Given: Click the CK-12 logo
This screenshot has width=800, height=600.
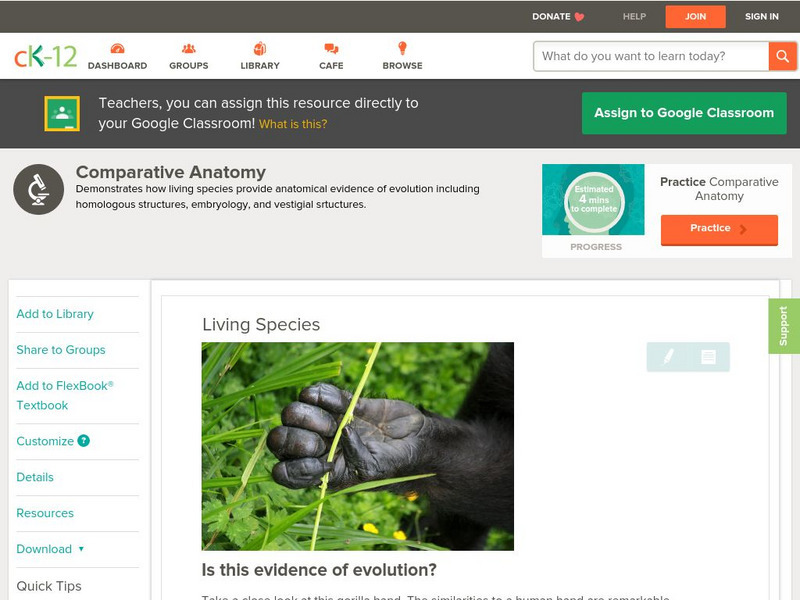Looking at the screenshot, I should [45, 56].
